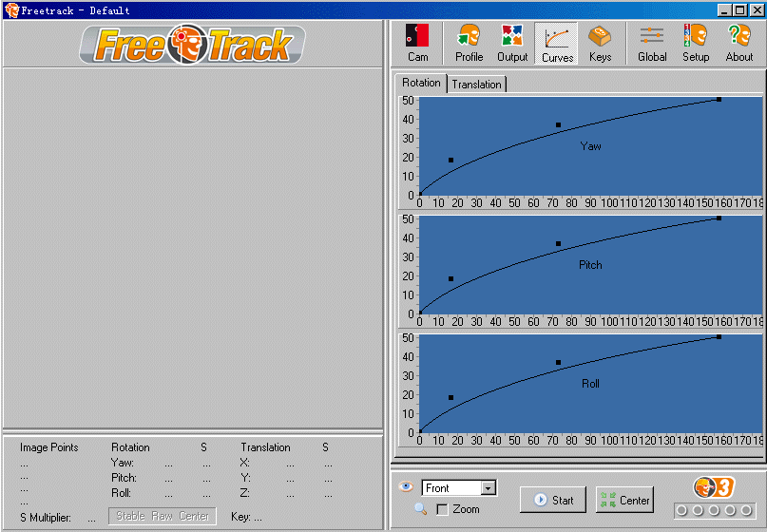Select the Curves toolbar icon
This screenshot has width=767, height=532.
557,43
